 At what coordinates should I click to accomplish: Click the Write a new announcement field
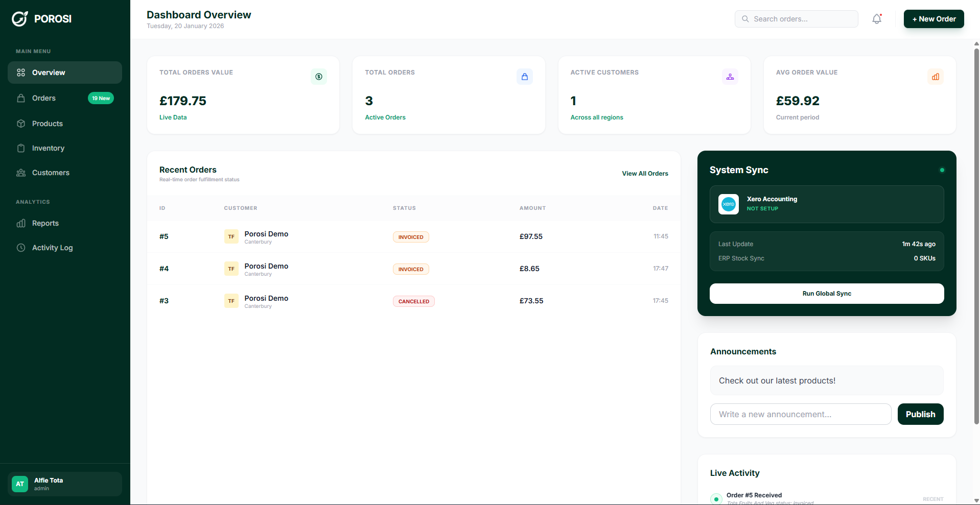tap(801, 414)
